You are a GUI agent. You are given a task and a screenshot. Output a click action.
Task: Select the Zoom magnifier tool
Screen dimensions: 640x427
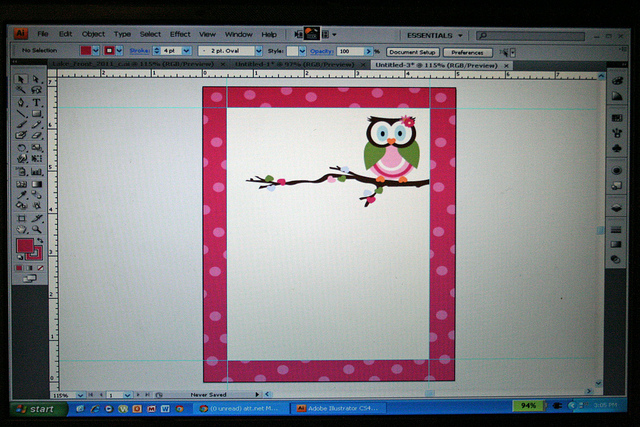[36, 229]
